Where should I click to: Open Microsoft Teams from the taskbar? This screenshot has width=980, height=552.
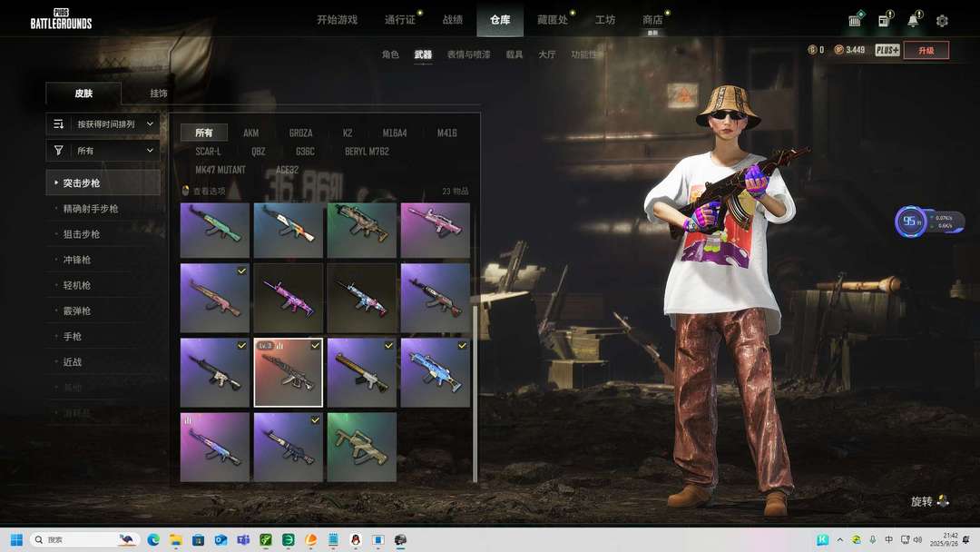click(243, 539)
